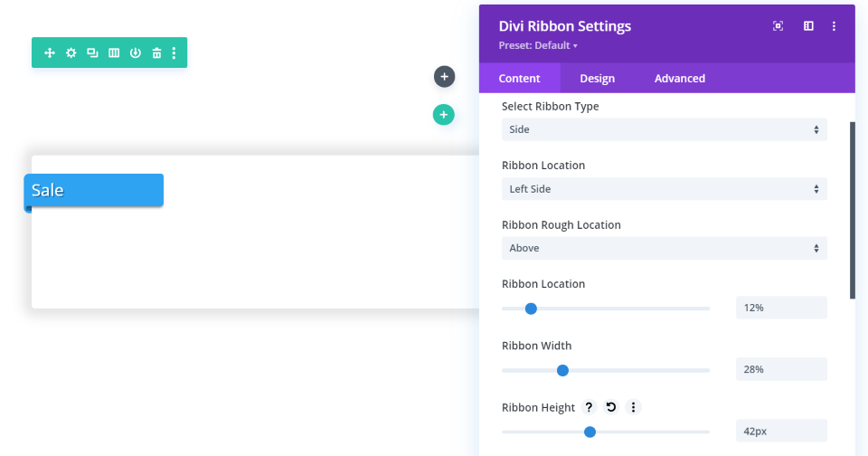Duplicate the section using toolbar icon

pos(92,53)
